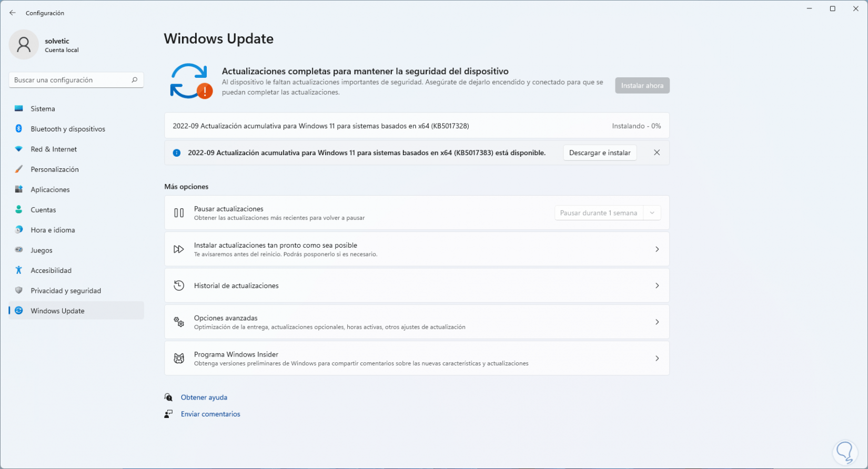Open the Pausar durante 1 semana dropdown arrow
The image size is (868, 469).
tap(652, 213)
